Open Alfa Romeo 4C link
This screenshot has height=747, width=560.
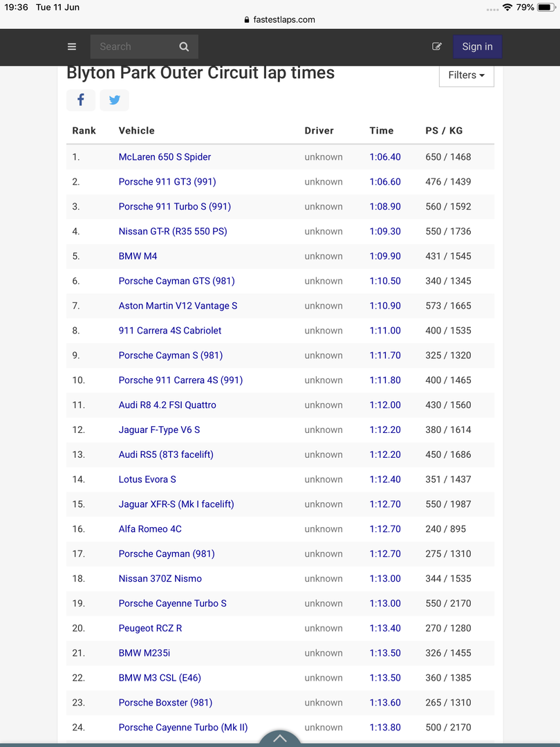coord(150,529)
